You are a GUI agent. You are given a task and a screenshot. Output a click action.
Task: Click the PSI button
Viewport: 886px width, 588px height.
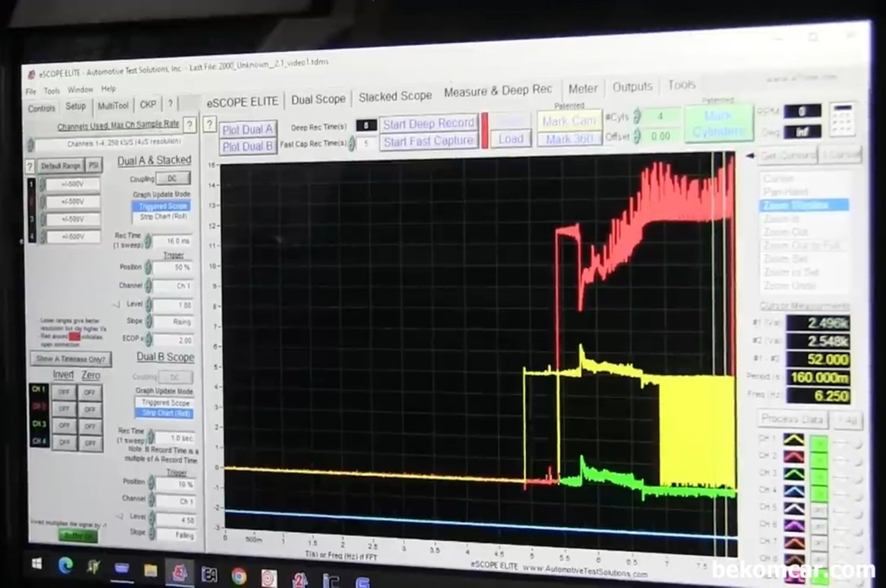(93, 166)
